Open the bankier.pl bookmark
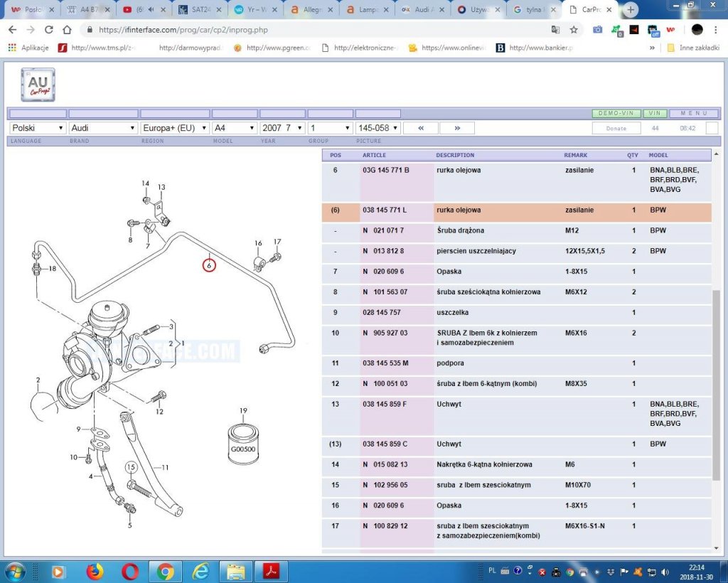Image resolution: width=728 pixels, height=583 pixels. (535, 48)
